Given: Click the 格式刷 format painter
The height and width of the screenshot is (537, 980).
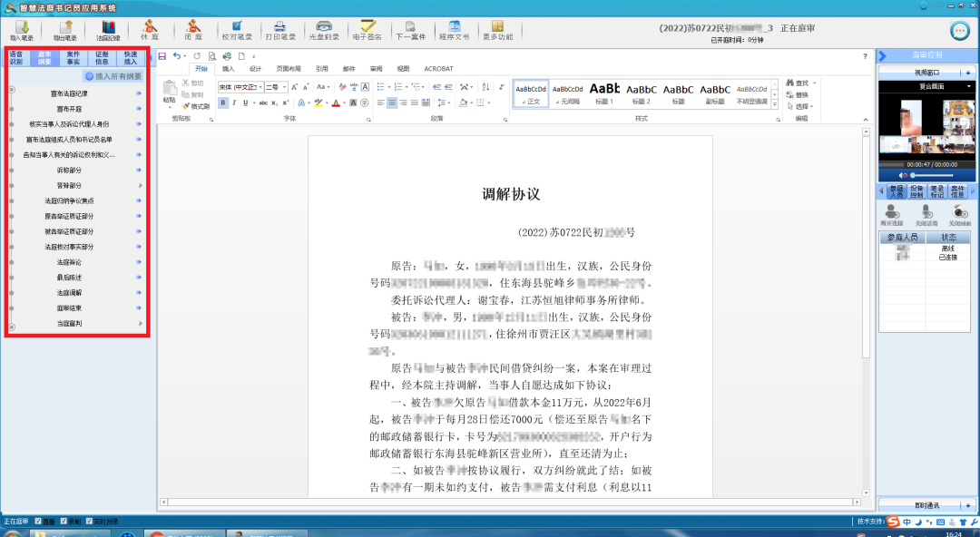Looking at the screenshot, I should (x=196, y=106).
